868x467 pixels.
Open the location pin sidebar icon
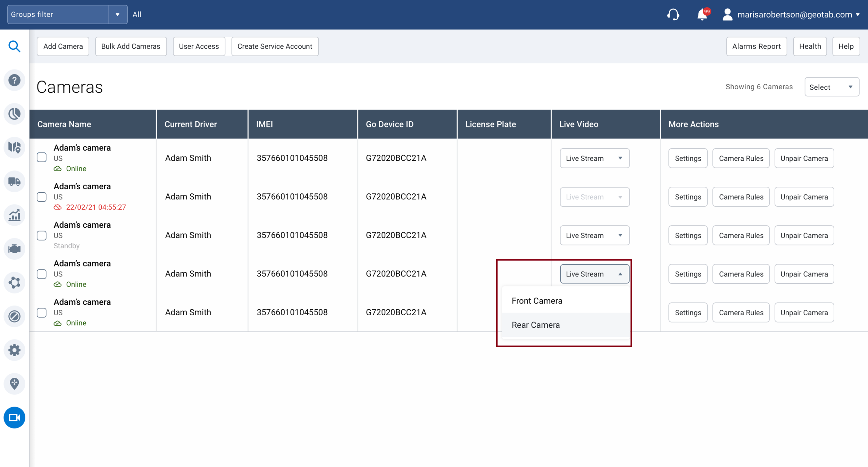(14, 384)
